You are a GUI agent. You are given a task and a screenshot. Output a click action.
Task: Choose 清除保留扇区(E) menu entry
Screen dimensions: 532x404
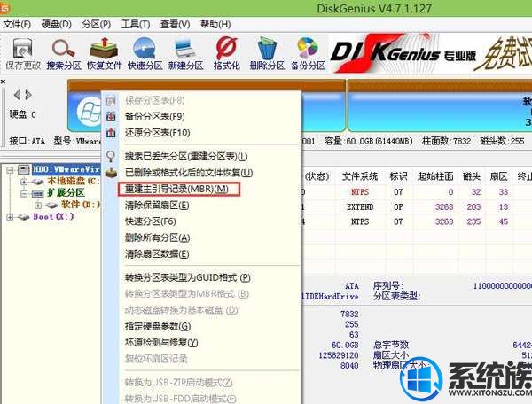tap(157, 206)
